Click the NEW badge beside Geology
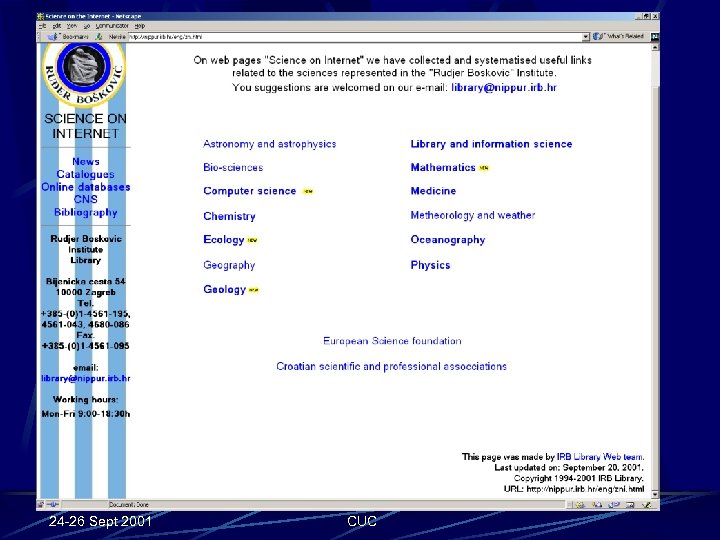This screenshot has height=540, width=720. [253, 290]
